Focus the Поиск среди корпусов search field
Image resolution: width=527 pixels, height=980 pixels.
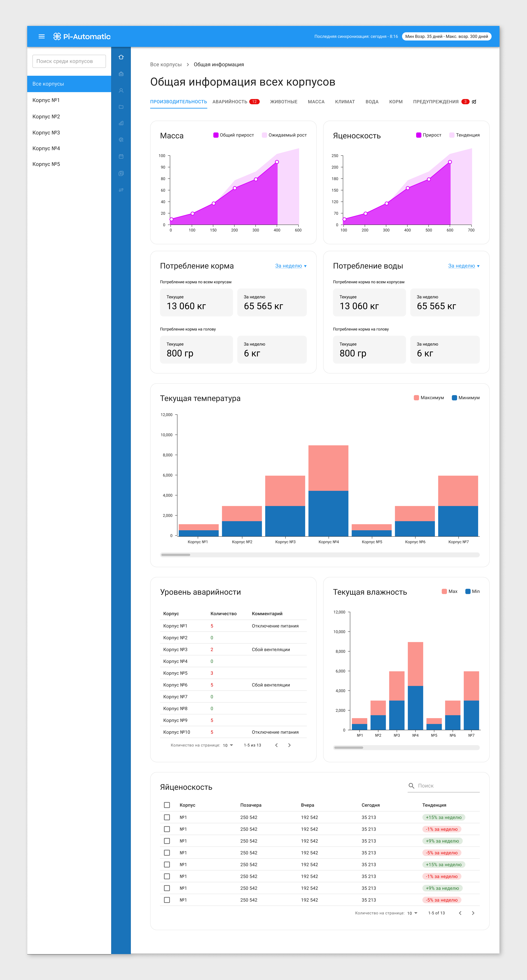coord(69,61)
